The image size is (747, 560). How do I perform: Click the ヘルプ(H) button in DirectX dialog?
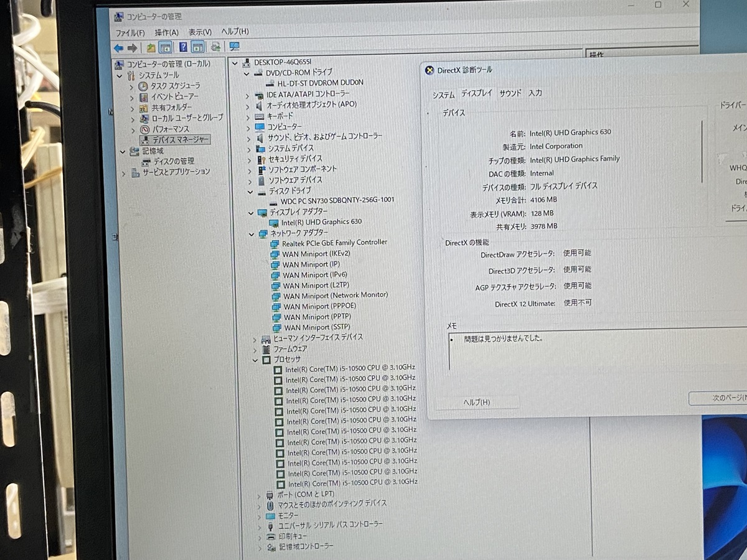(x=477, y=403)
